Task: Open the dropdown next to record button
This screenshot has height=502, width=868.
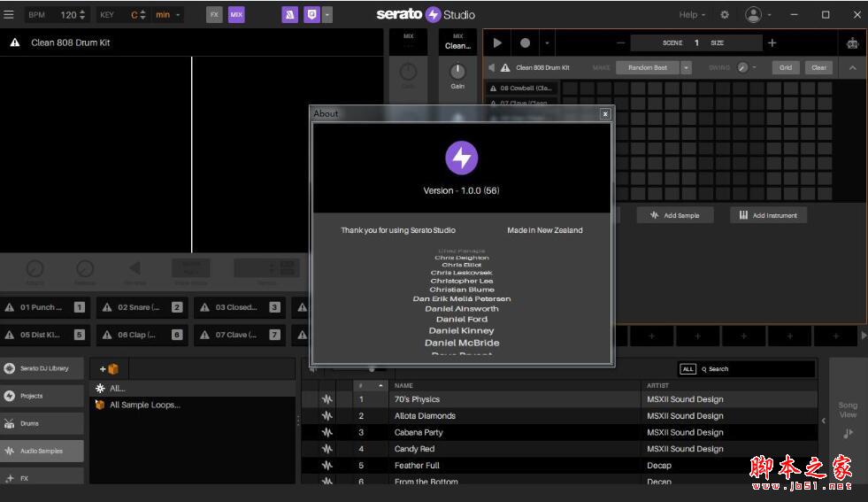Action: point(547,42)
